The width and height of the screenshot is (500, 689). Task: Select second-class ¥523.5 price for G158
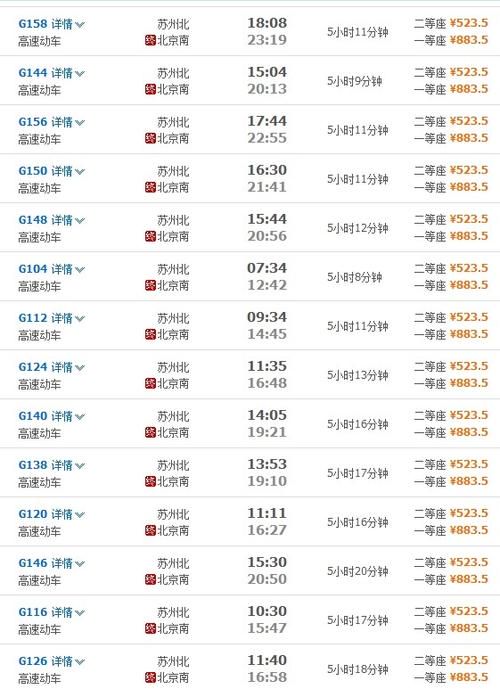click(469, 23)
